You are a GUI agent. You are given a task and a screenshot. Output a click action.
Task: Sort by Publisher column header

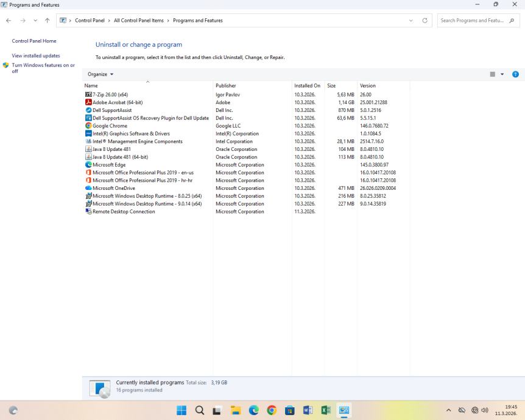click(252, 86)
